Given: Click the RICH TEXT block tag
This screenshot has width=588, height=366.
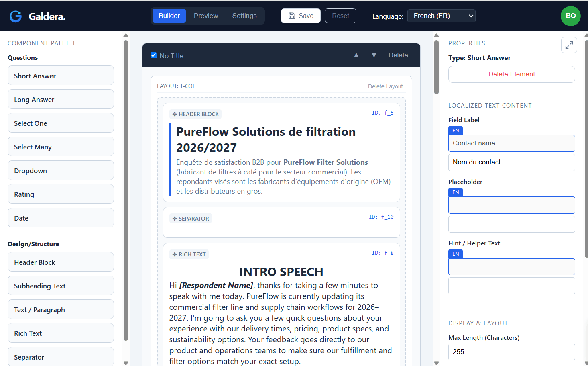Looking at the screenshot, I should 189,254.
